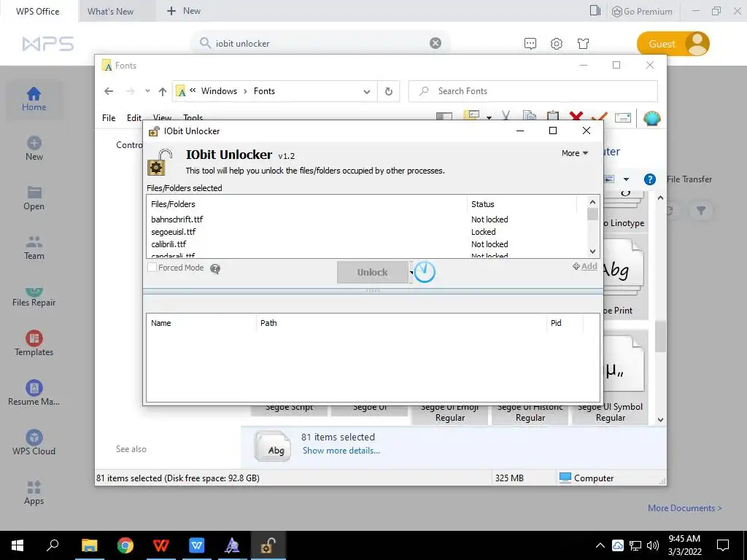Click the blue help icon in Fonts window
Image resolution: width=747 pixels, height=560 pixels.
point(650,179)
